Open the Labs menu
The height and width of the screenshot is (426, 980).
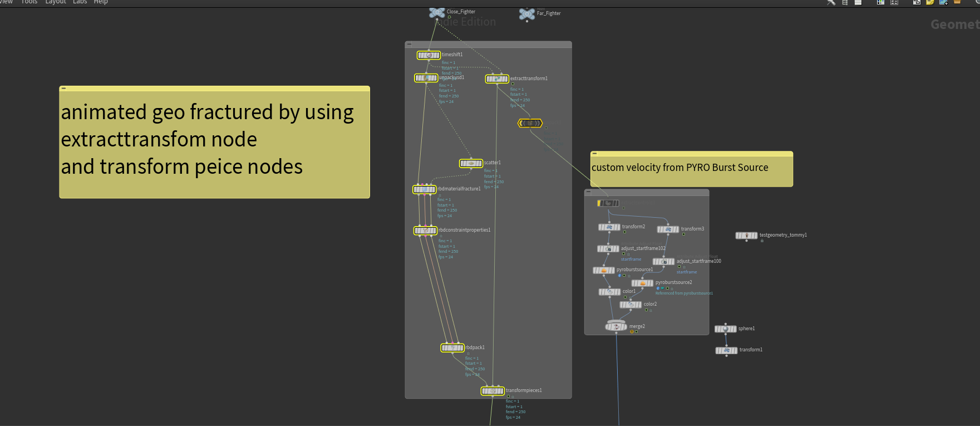[80, 2]
